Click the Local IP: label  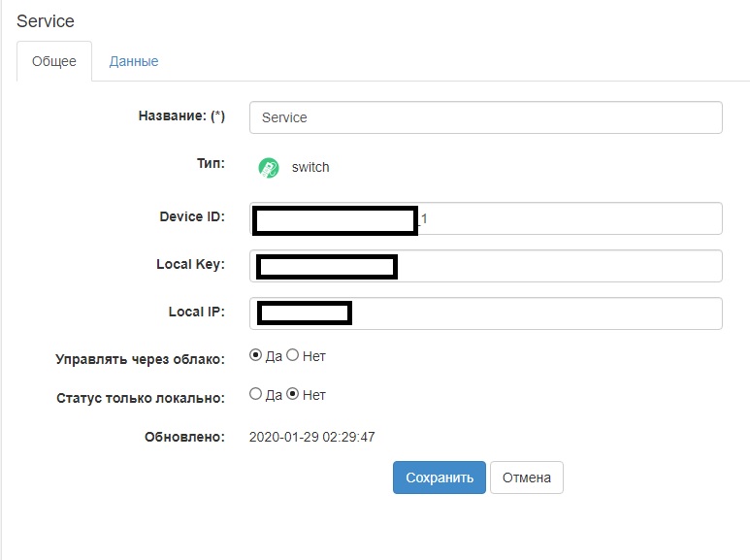[197, 313]
